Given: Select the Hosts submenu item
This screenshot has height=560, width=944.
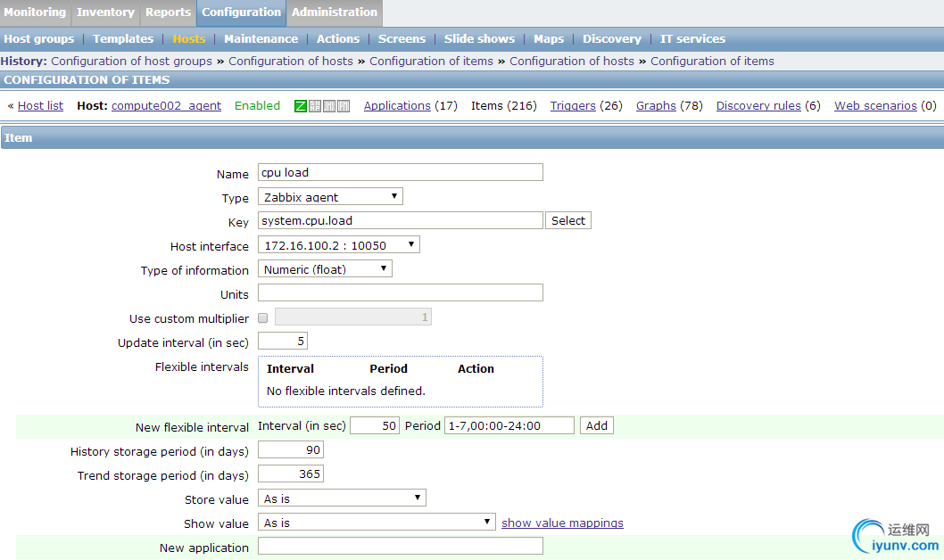Looking at the screenshot, I should tap(189, 39).
